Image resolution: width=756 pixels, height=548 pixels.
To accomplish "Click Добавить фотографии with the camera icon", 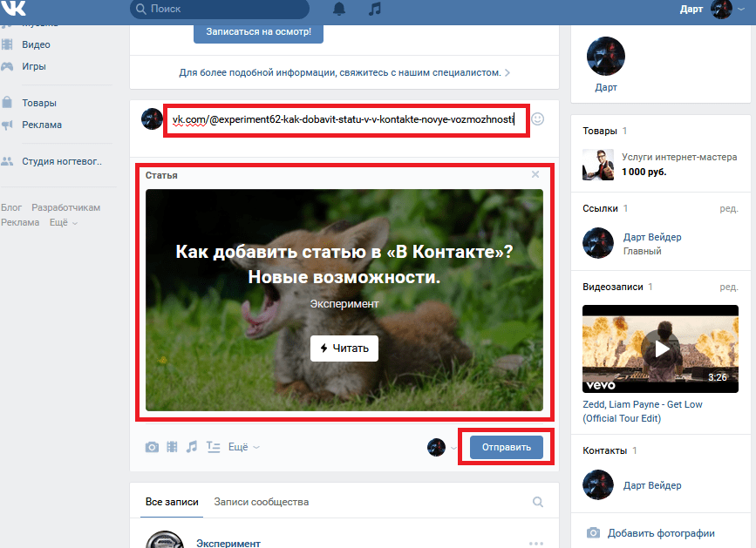I will coord(650,533).
